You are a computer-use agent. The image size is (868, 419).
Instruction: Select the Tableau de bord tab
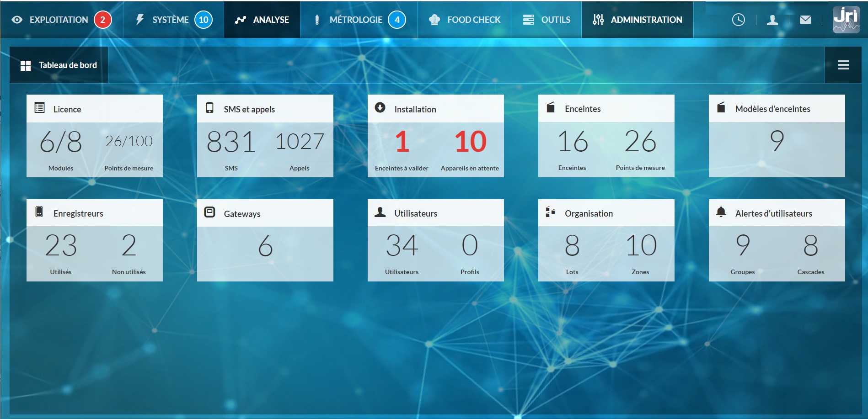tap(59, 65)
